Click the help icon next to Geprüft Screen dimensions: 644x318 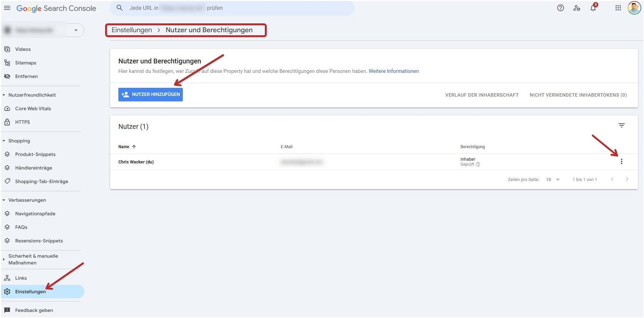(x=478, y=165)
